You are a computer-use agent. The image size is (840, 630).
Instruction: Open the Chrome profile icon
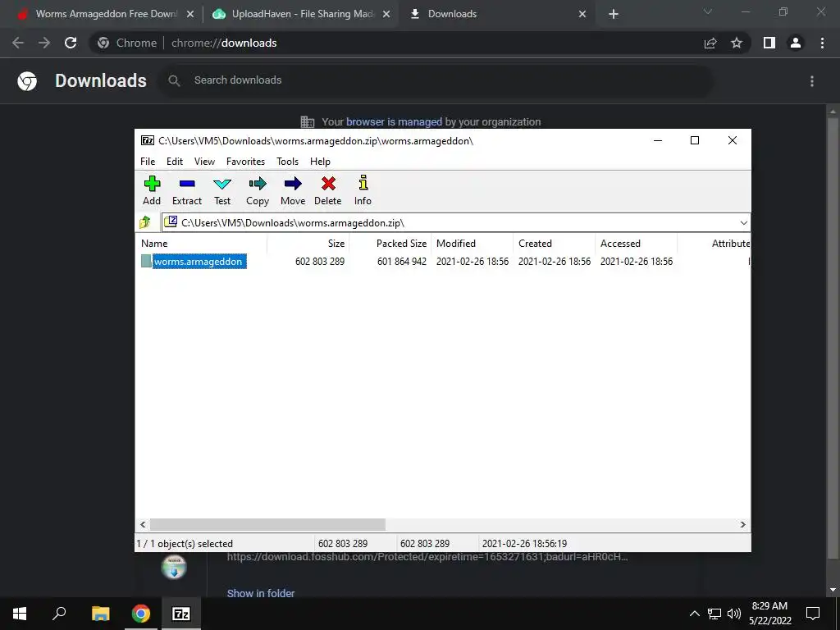(x=796, y=43)
